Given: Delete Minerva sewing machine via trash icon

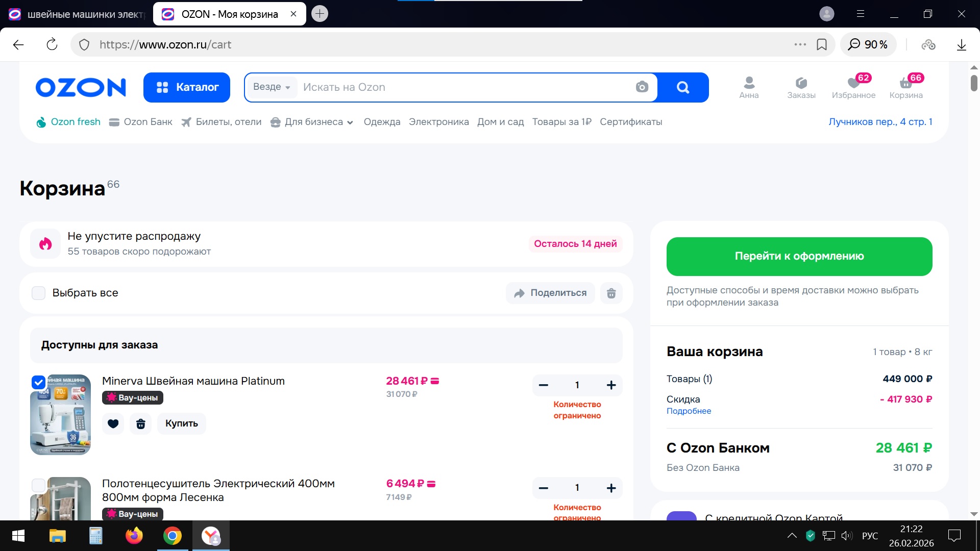Looking at the screenshot, I should [x=141, y=423].
